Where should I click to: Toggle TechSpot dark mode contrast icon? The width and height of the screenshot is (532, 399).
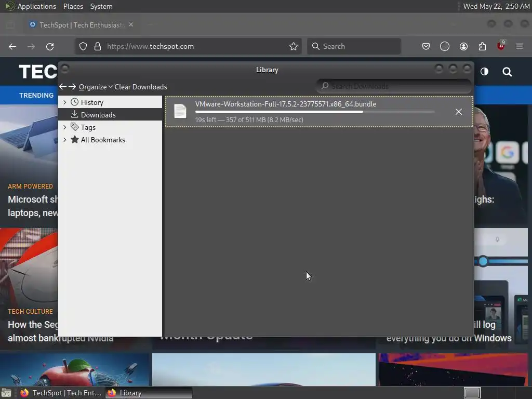click(485, 72)
